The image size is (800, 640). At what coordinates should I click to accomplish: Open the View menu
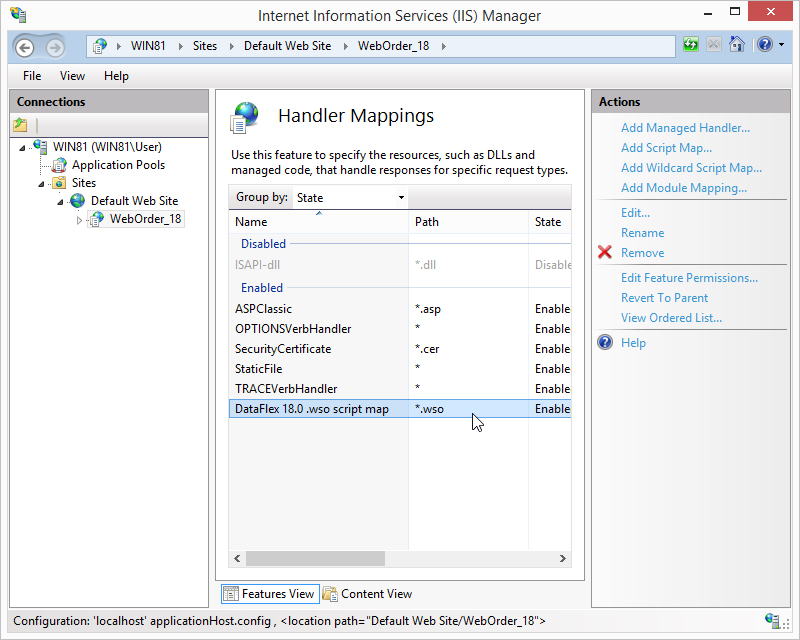pyautogui.click(x=72, y=76)
